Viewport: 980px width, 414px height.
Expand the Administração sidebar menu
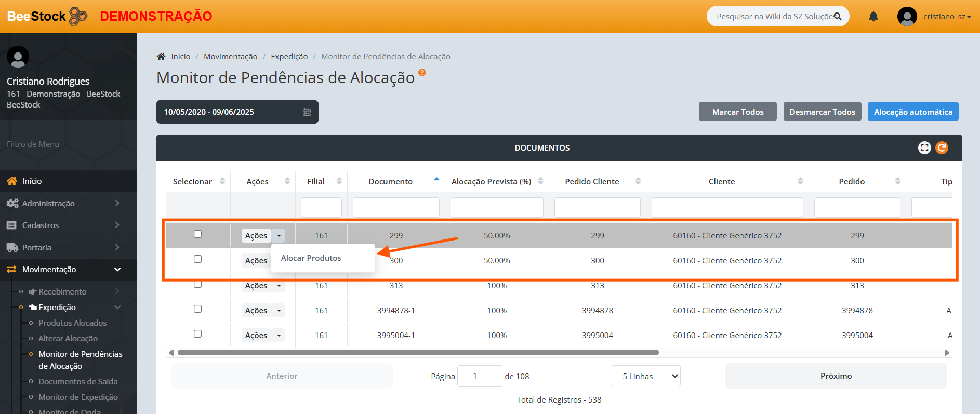click(x=62, y=203)
